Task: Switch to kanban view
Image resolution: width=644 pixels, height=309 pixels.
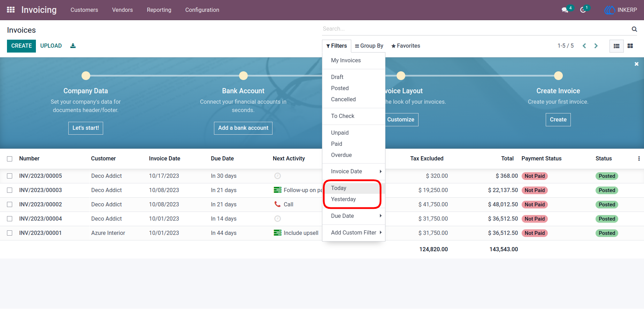Action: [x=630, y=46]
